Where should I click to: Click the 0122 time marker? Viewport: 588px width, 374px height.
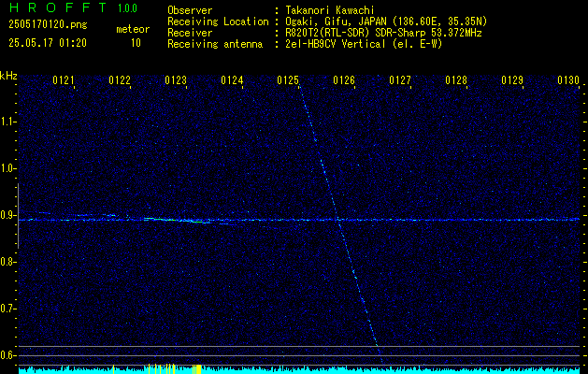[x=120, y=80]
